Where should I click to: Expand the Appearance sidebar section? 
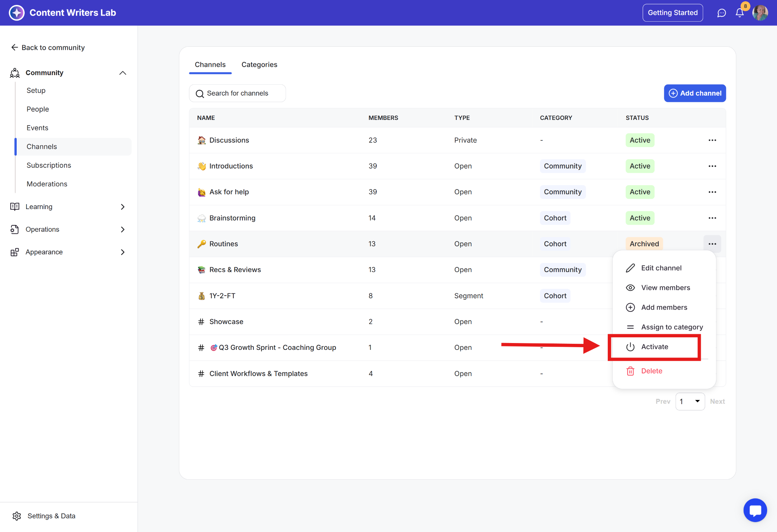coord(123,252)
